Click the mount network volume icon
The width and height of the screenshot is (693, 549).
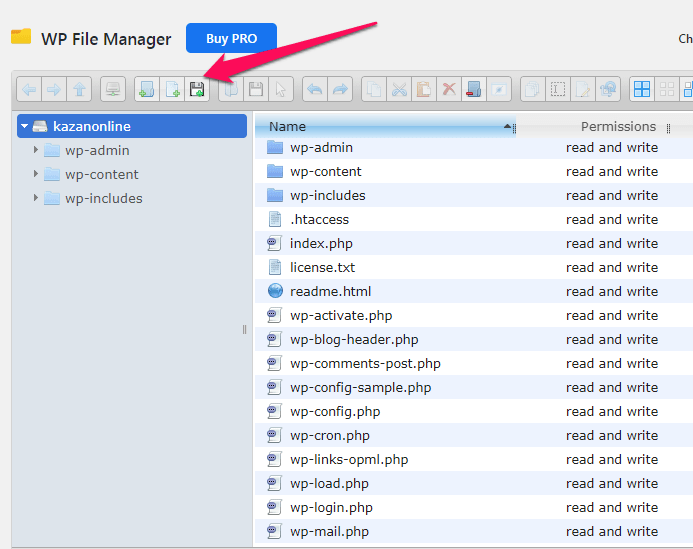[x=113, y=90]
